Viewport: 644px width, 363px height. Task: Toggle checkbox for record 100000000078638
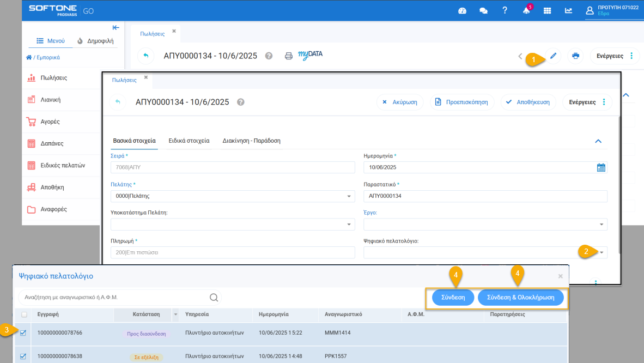(23, 356)
